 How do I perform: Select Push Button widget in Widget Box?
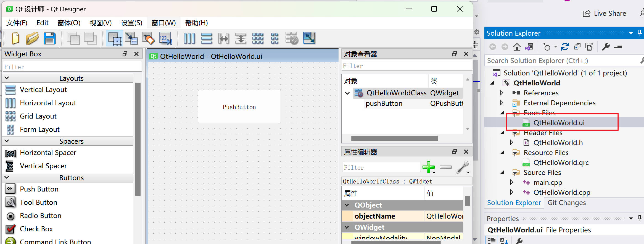coord(39,189)
